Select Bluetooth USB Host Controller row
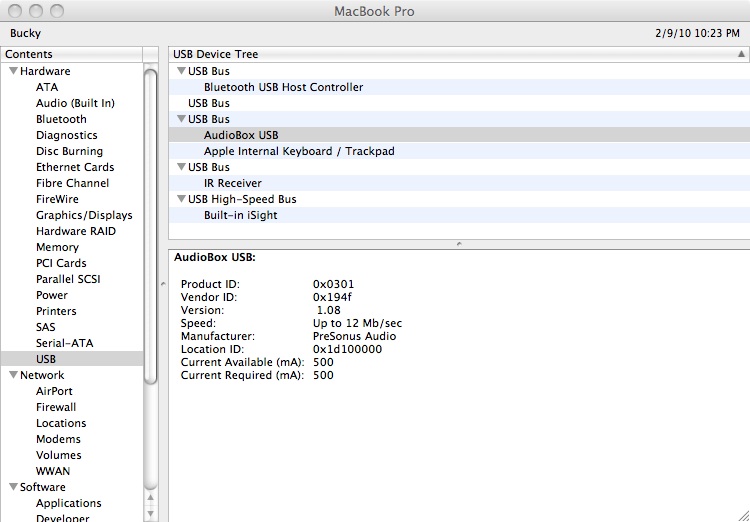The image size is (750, 522). point(459,87)
